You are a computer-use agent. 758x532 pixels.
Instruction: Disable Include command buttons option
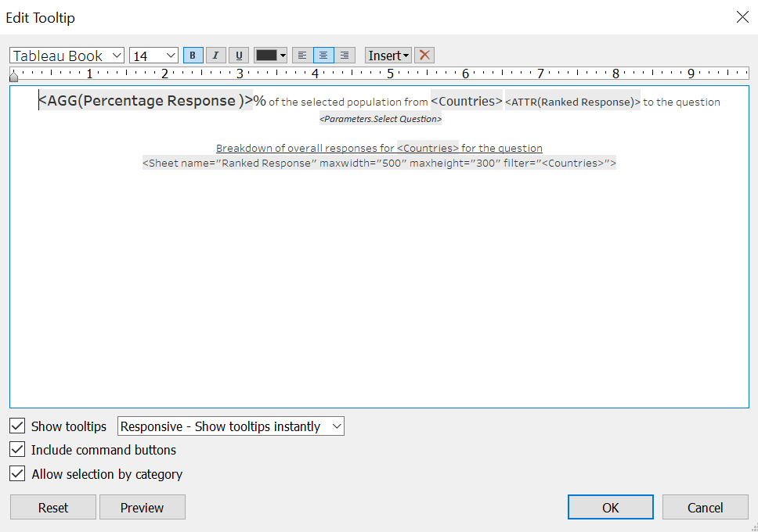(17, 450)
